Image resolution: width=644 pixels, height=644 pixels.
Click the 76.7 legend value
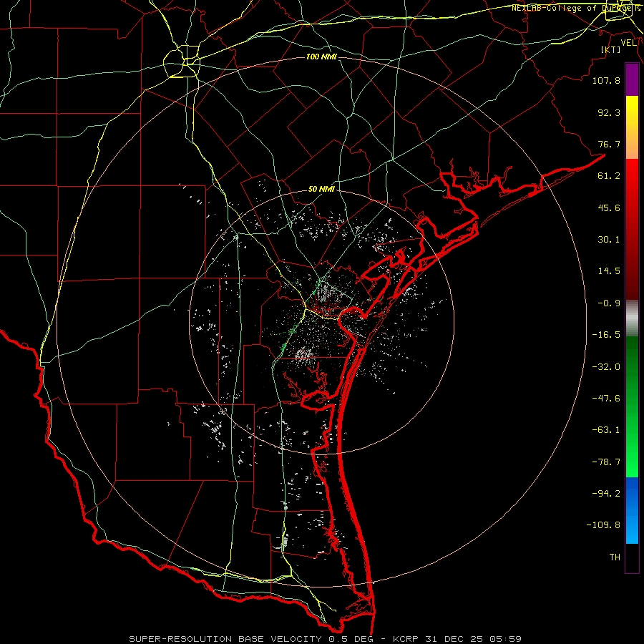(x=609, y=144)
